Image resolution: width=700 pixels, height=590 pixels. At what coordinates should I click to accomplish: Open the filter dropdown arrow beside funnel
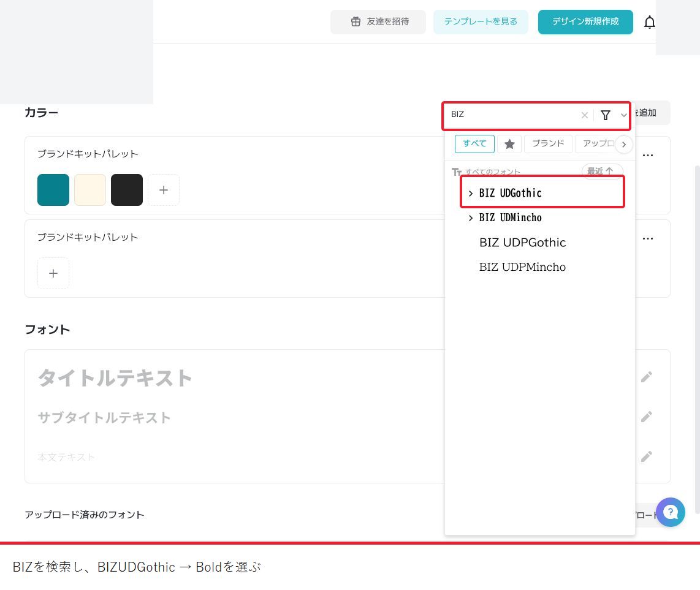point(623,115)
